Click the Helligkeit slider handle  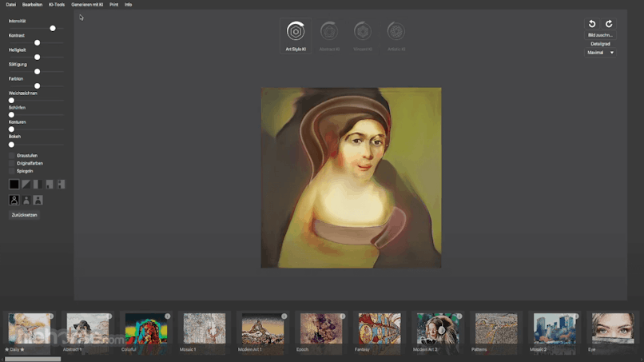click(37, 57)
